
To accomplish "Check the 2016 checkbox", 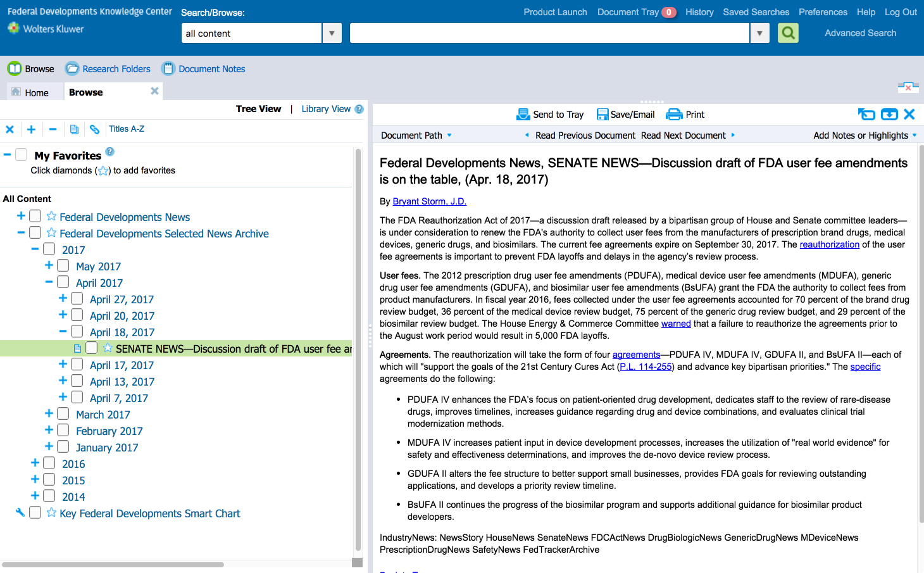I will pyautogui.click(x=49, y=463).
